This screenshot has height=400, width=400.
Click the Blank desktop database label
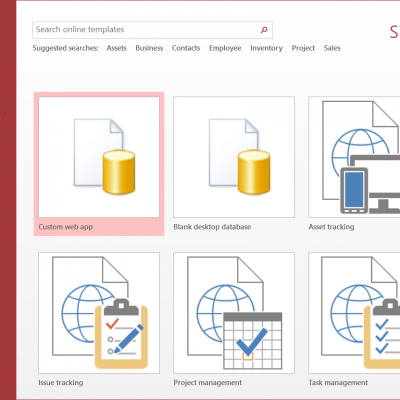[212, 227]
